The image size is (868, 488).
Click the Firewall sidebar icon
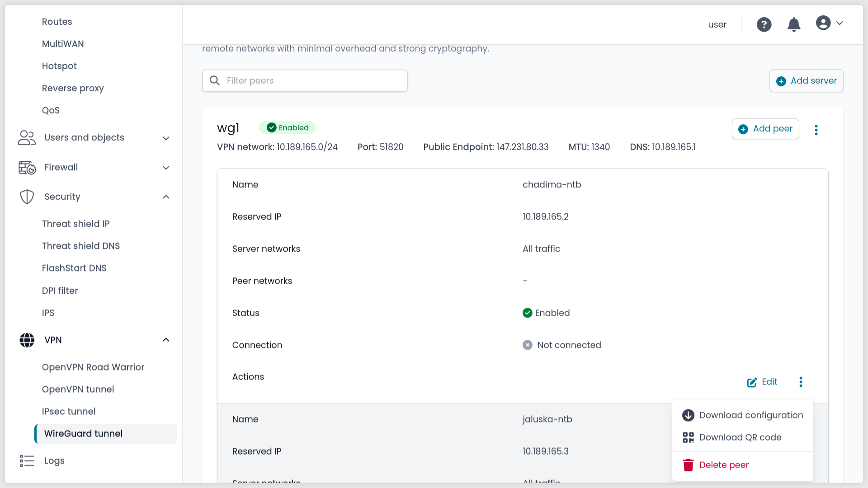tap(27, 168)
